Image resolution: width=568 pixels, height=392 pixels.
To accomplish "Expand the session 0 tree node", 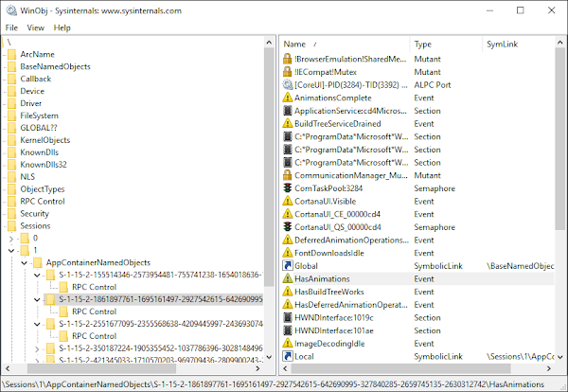I will [9, 239].
